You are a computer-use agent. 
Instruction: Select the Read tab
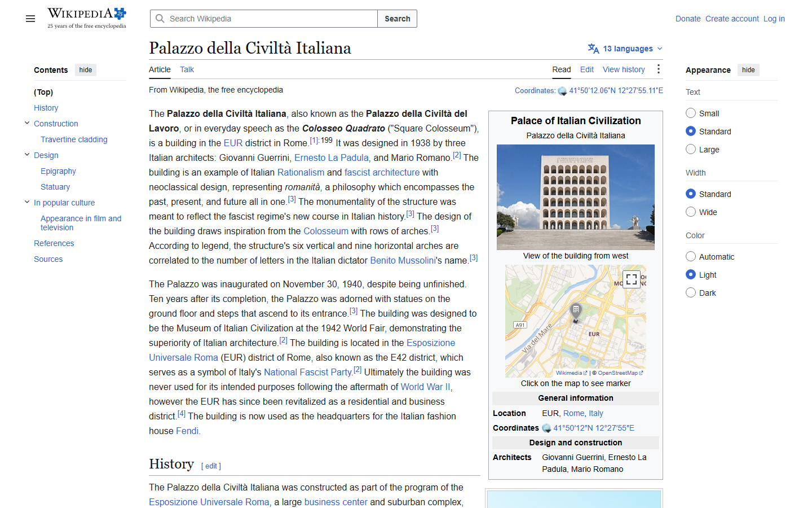(x=561, y=69)
